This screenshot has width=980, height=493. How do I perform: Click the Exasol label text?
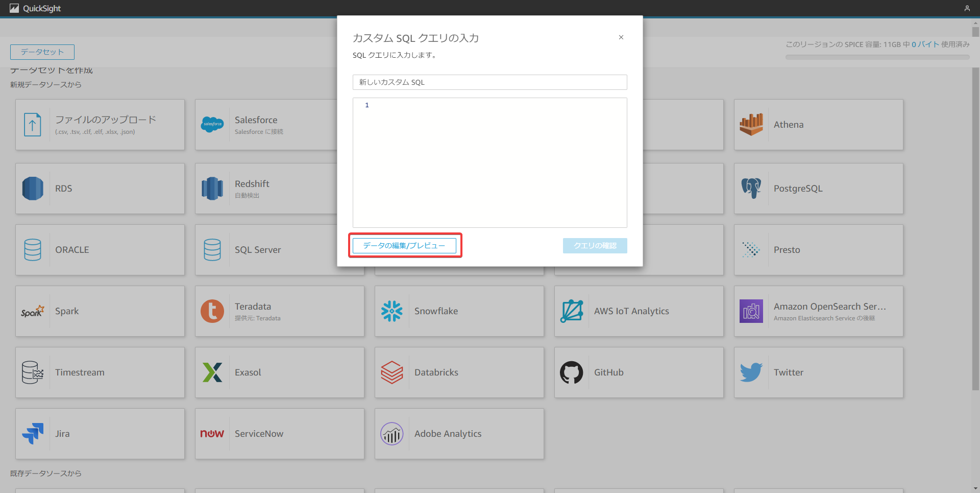(248, 372)
